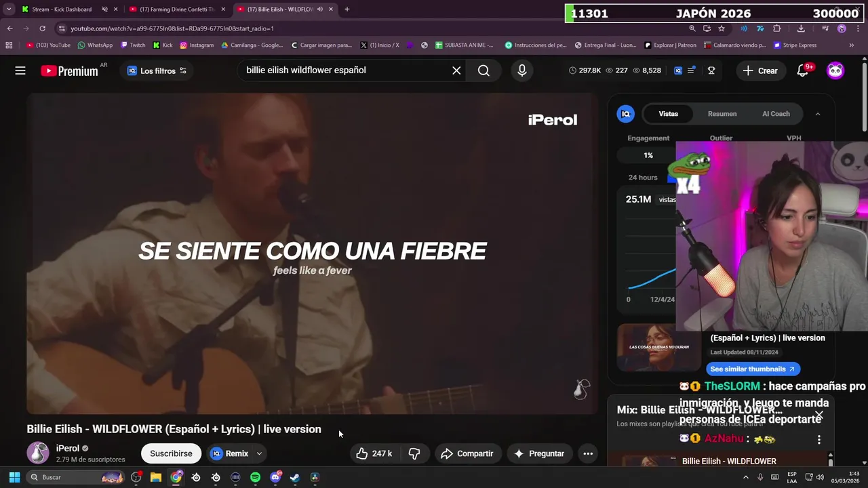Screen dimensions: 868x488
Task: Expand the Remix dropdown arrow
Action: pyautogui.click(x=259, y=453)
